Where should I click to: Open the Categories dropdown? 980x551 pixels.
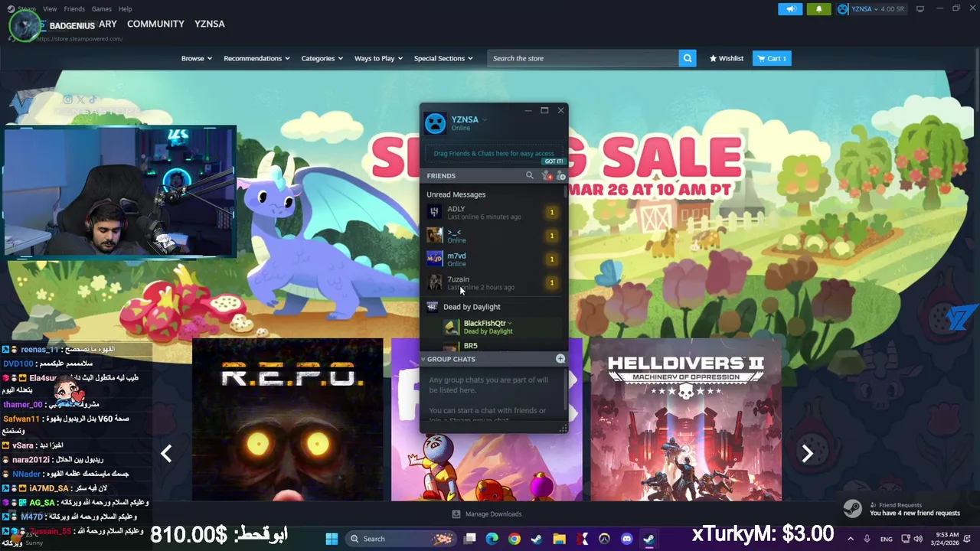pyautogui.click(x=322, y=58)
